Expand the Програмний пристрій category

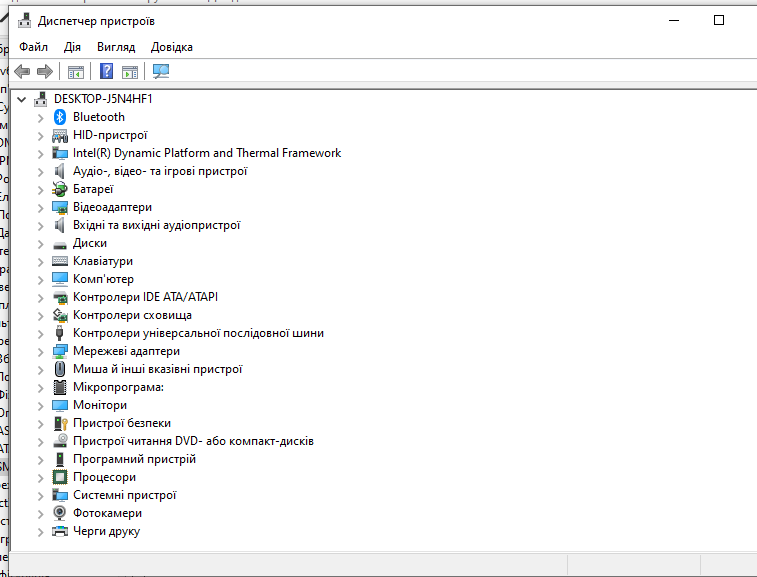[x=41, y=460]
